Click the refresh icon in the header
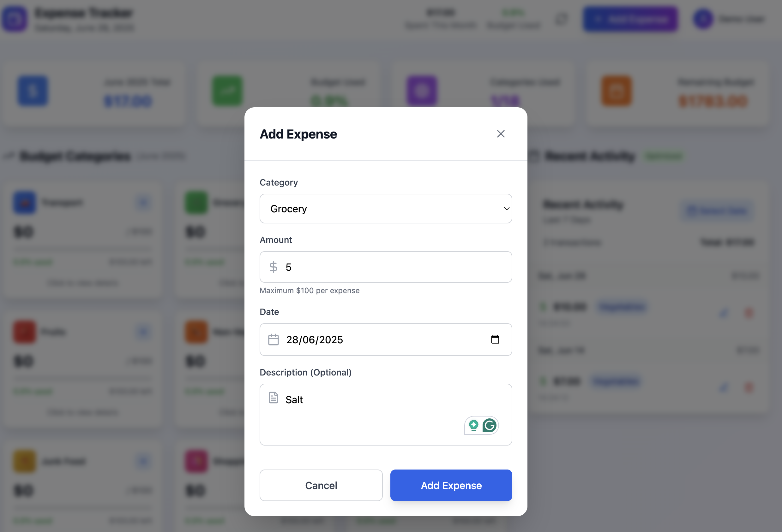The height and width of the screenshot is (532, 782). click(x=561, y=19)
